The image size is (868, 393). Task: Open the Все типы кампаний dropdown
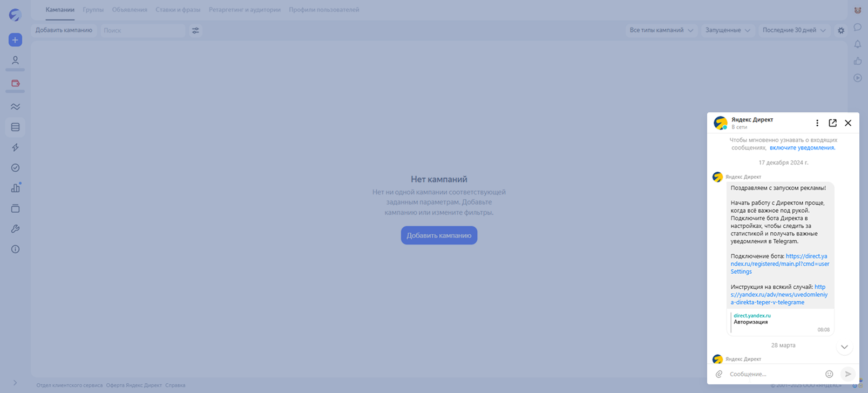[661, 30]
